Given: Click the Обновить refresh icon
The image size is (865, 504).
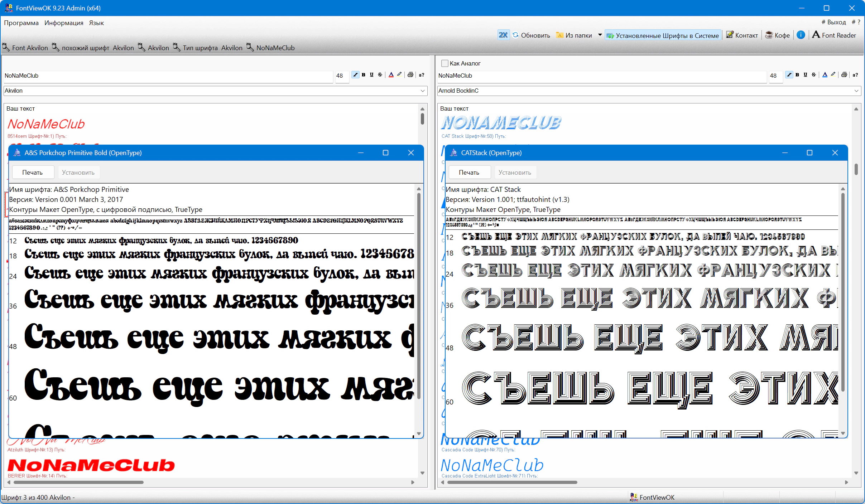Looking at the screenshot, I should 516,35.
